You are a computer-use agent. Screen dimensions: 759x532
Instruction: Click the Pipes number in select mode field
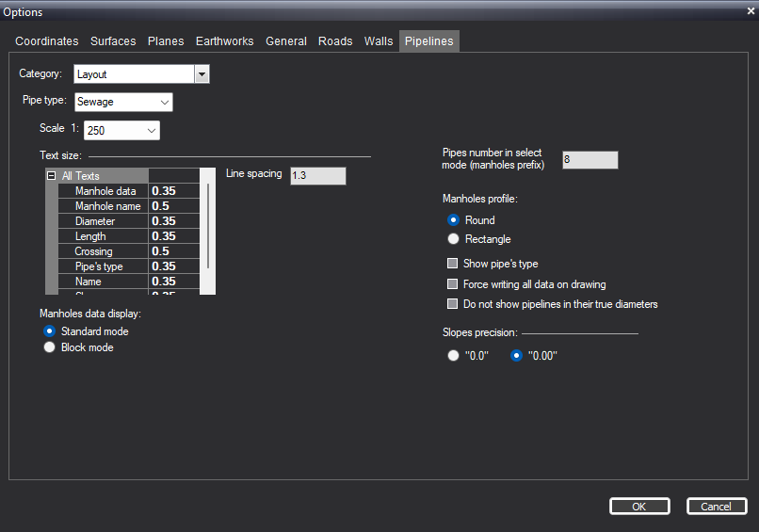[x=590, y=160]
